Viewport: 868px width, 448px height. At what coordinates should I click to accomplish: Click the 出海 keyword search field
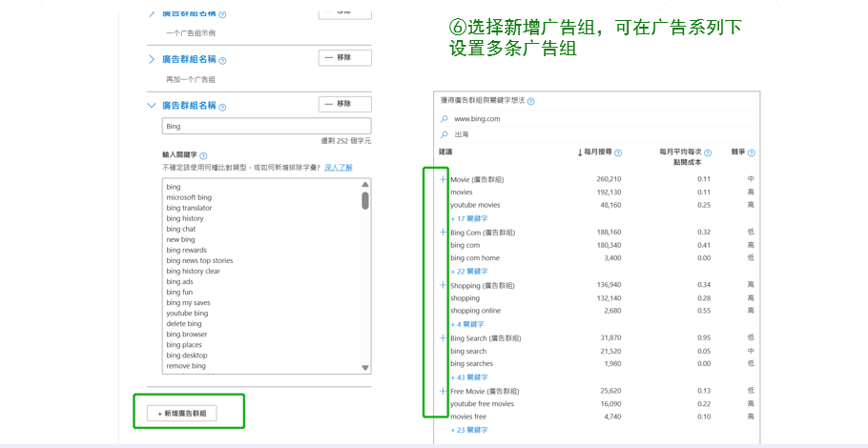(597, 134)
